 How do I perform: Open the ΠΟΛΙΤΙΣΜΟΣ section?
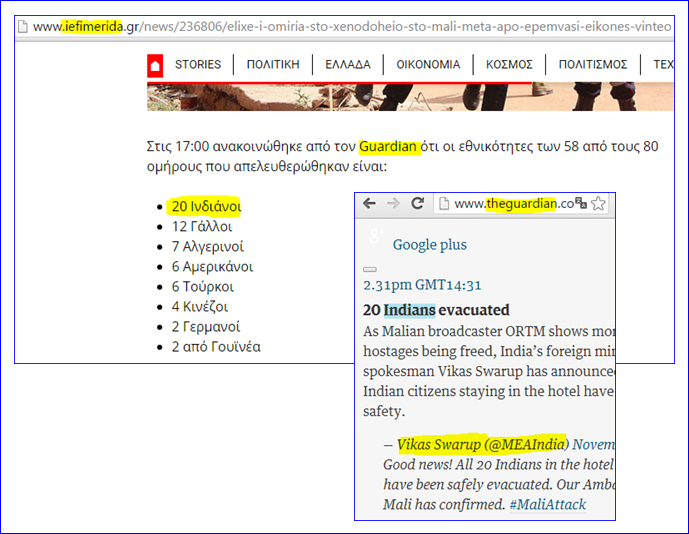(593, 65)
